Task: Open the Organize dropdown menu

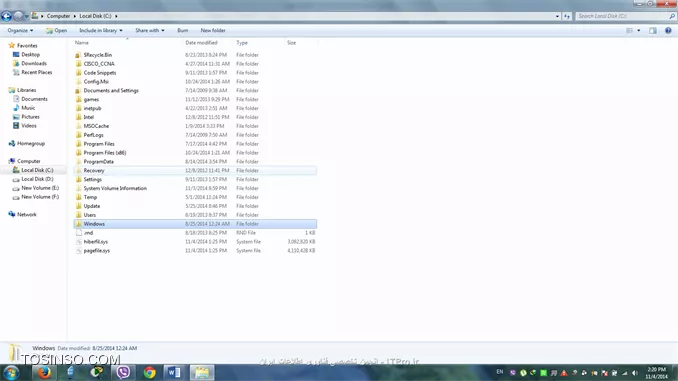Action: coord(20,30)
